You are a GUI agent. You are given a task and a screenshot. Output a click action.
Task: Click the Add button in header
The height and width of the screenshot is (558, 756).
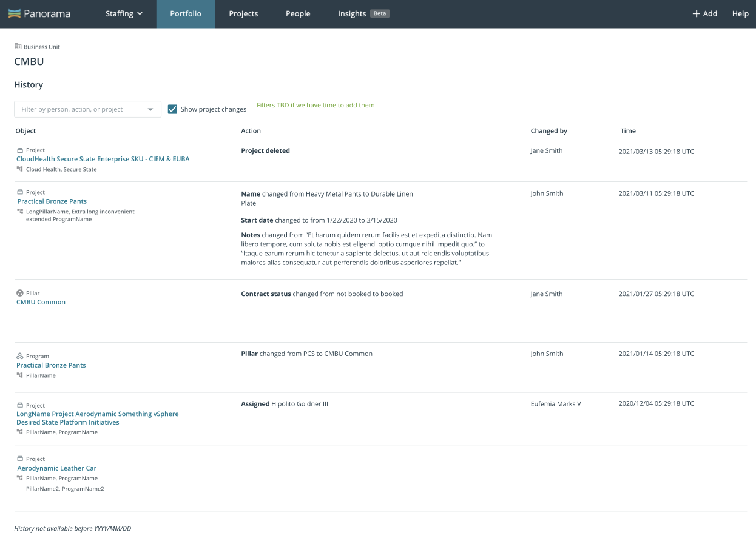705,13
